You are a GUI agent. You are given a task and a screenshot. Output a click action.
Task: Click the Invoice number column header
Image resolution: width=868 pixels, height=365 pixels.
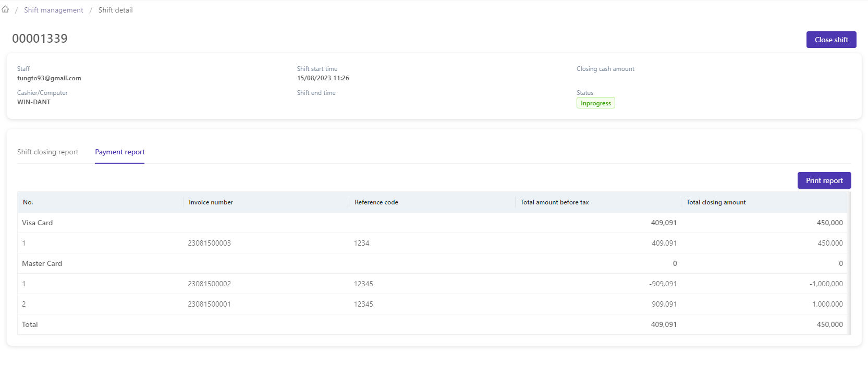211,202
